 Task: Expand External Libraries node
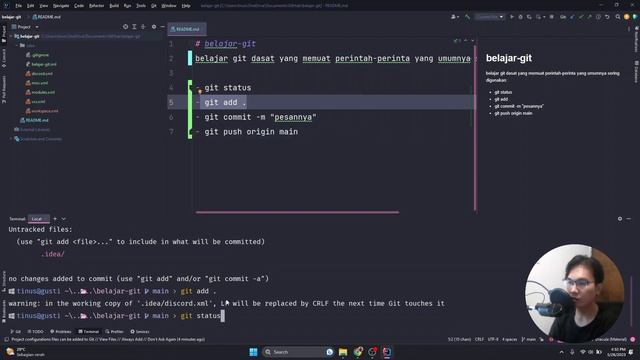(32, 129)
